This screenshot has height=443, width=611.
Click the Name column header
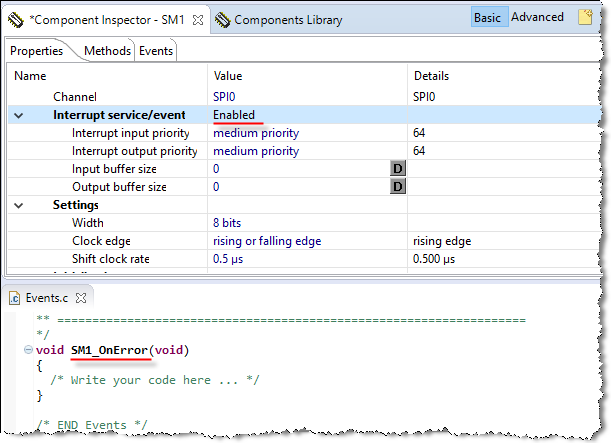point(30,76)
